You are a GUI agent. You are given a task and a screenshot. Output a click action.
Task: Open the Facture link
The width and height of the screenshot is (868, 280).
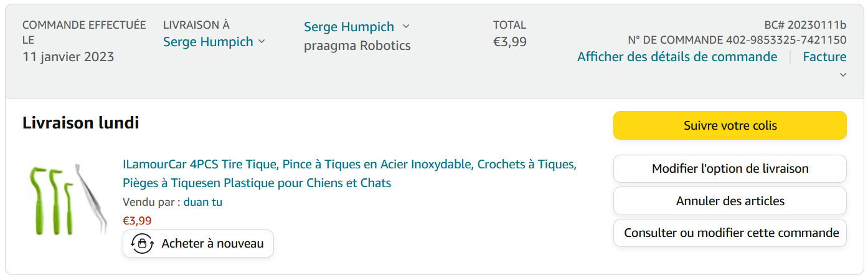tap(824, 57)
